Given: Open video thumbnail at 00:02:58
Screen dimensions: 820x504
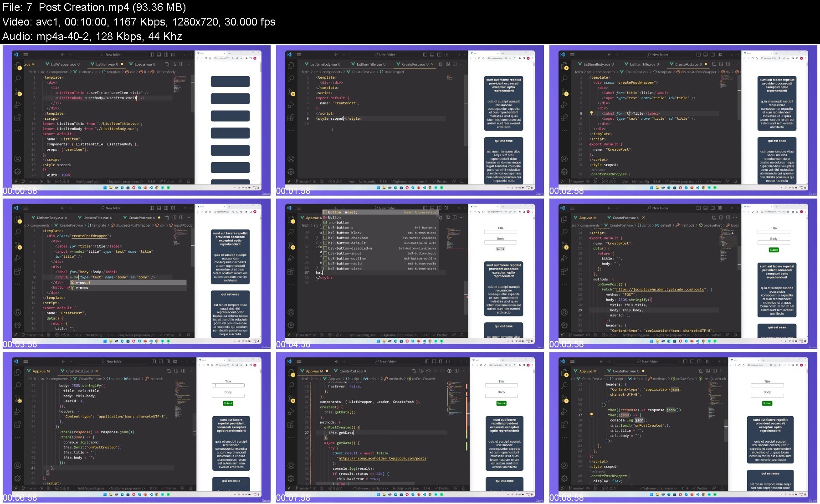Looking at the screenshot, I should tap(683, 120).
